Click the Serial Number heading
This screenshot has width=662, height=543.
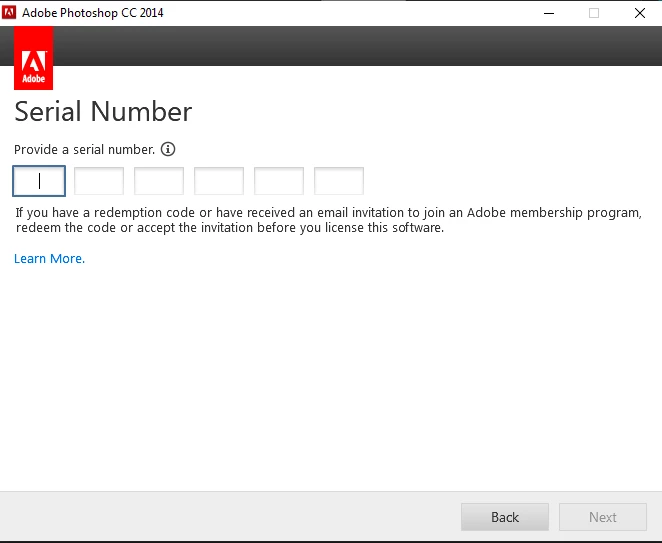pos(103,111)
